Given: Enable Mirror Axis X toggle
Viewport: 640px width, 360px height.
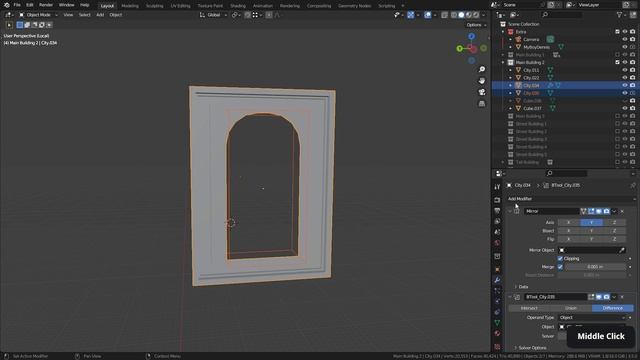Looking at the screenshot, I should 569,222.
